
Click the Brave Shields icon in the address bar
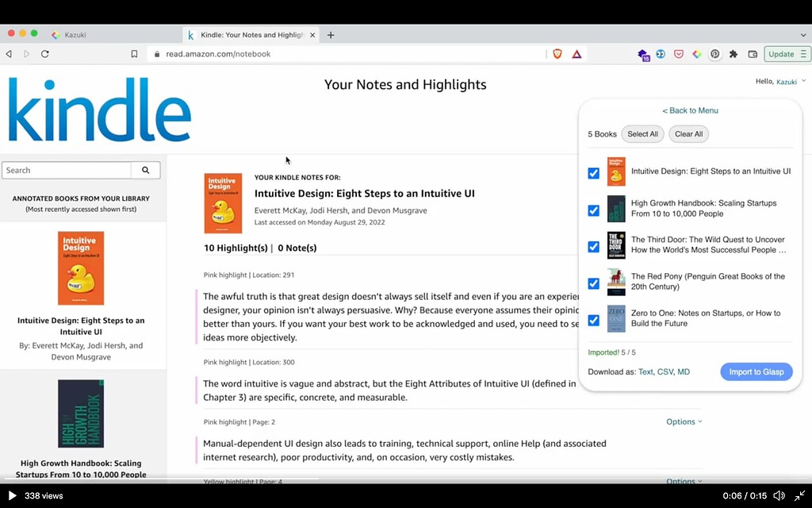point(557,53)
